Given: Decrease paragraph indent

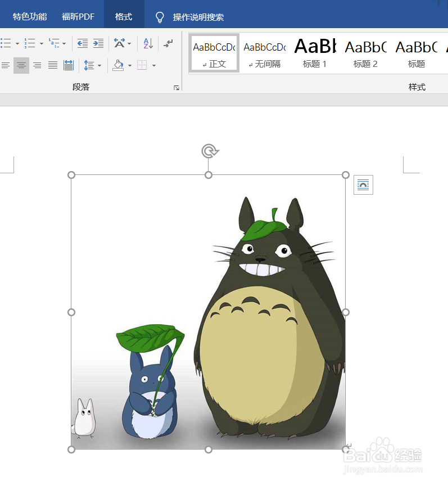Looking at the screenshot, I should [83, 43].
